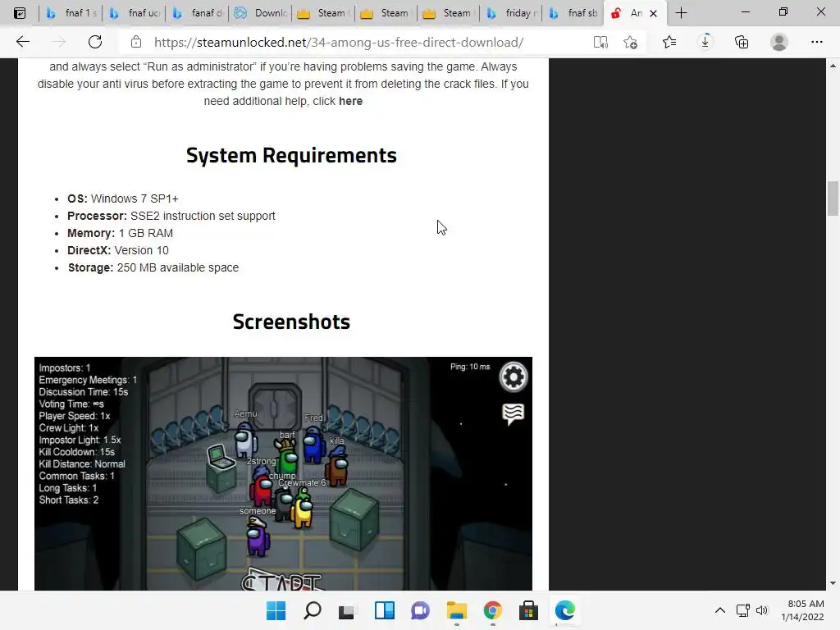Add this page to favorites

click(x=631, y=42)
